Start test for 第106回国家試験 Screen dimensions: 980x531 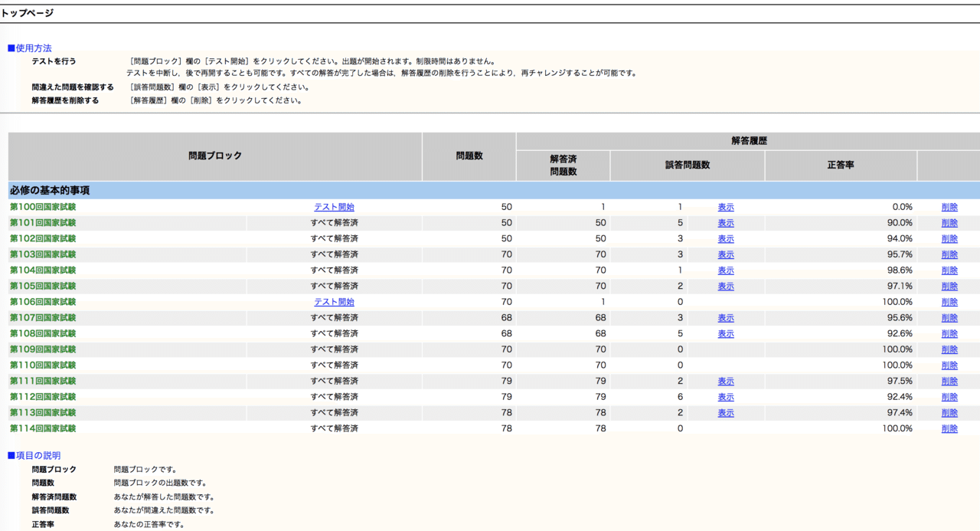click(x=334, y=302)
